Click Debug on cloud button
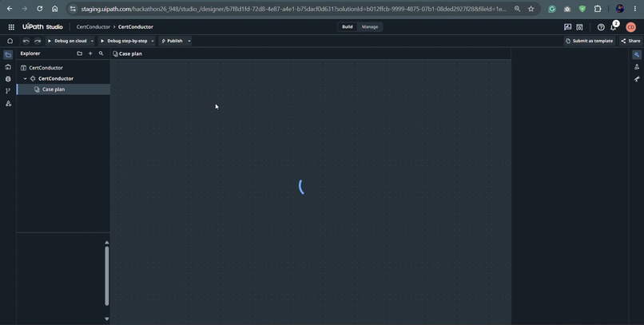The width and height of the screenshot is (644, 325). click(x=67, y=41)
